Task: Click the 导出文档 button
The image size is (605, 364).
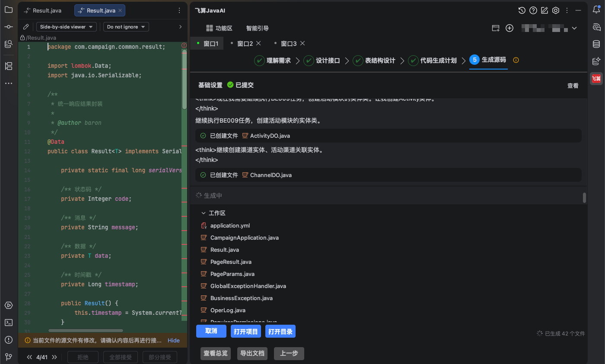Action: click(x=252, y=353)
